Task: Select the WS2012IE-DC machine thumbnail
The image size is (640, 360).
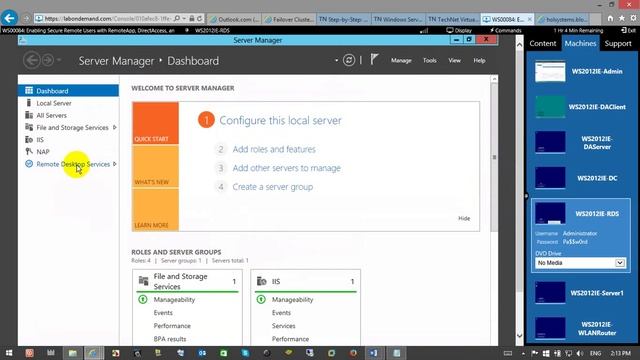Action: click(550, 178)
